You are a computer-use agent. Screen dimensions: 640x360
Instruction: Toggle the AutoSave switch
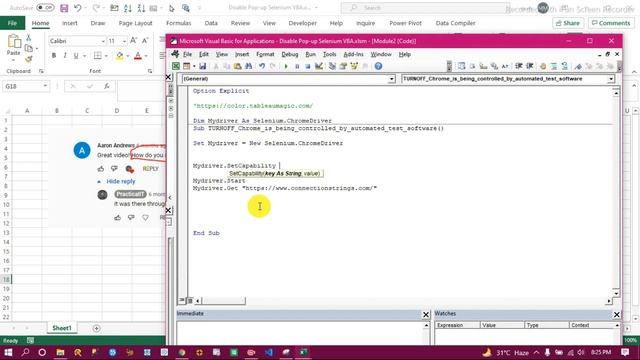[45, 8]
